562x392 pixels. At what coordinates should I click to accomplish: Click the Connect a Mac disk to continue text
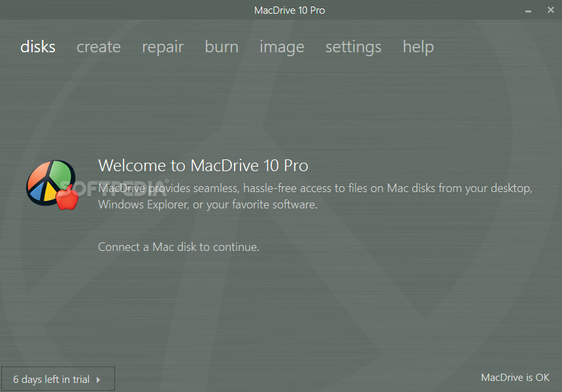(x=178, y=247)
